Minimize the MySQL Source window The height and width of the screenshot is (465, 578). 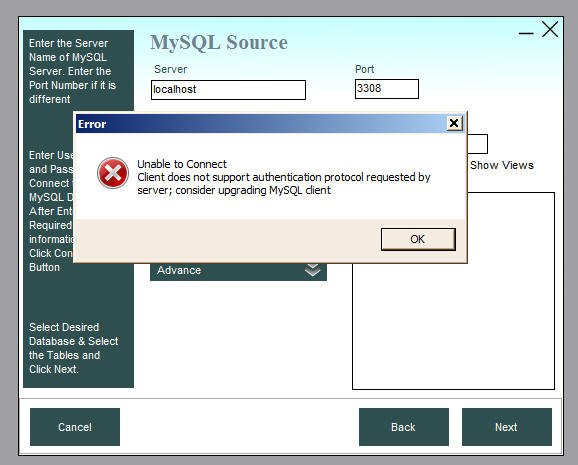point(526,33)
